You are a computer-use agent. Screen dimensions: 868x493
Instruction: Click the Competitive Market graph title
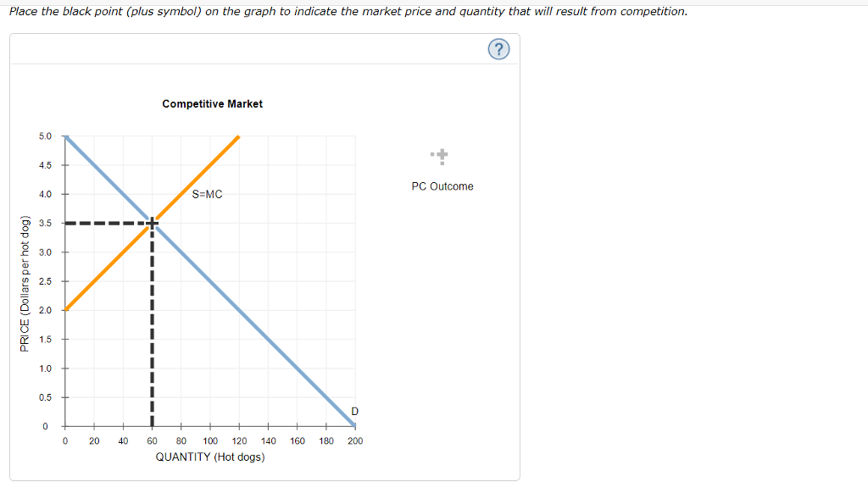click(212, 103)
